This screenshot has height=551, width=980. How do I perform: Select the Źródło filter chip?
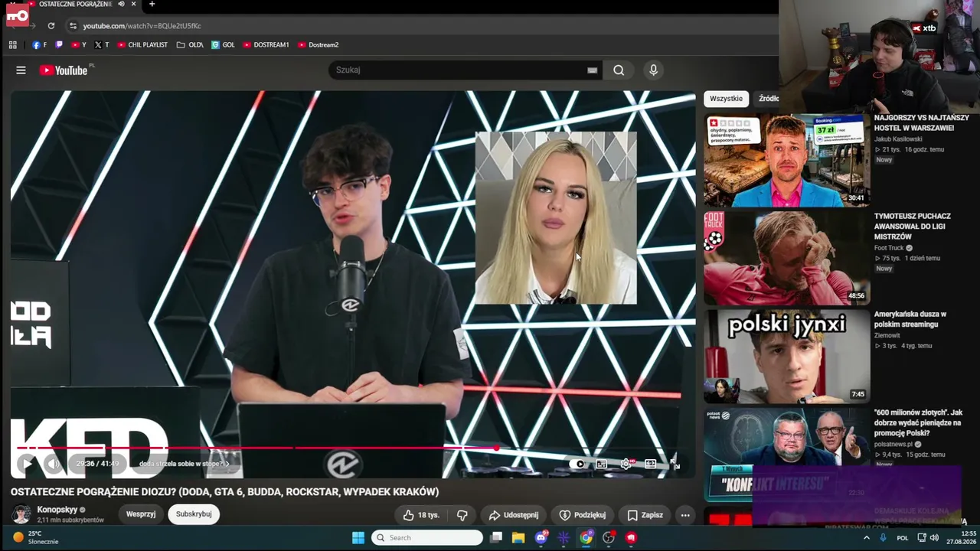tap(768, 99)
